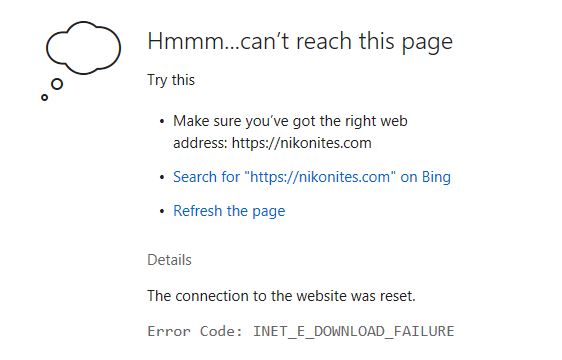Click the "Details" section label
562x360 pixels.
[170, 260]
